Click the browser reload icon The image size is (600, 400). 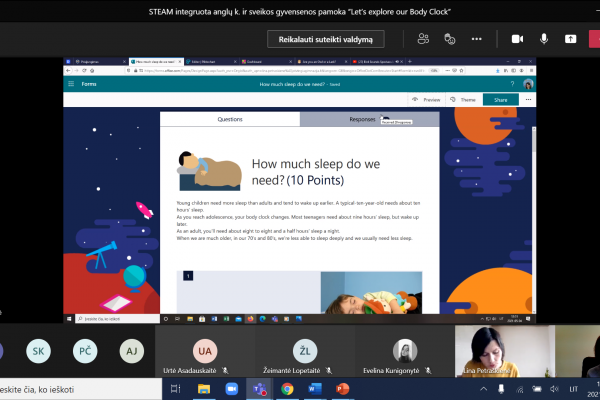pyautogui.click(x=84, y=70)
